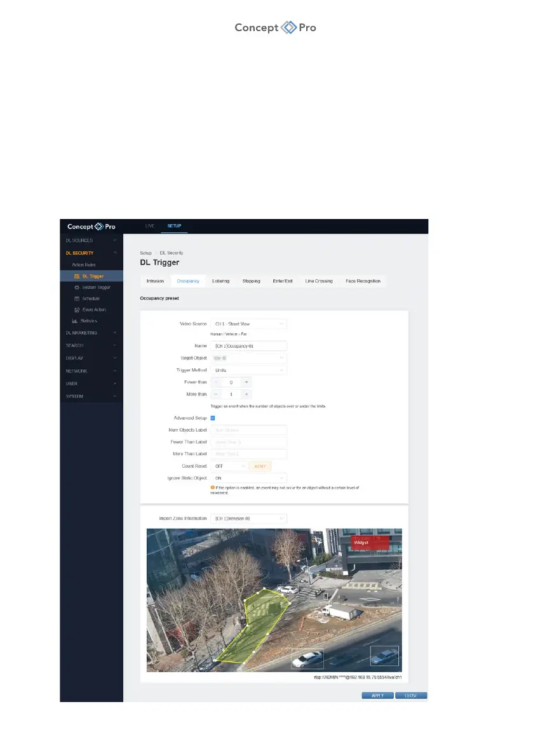Open the Count Reset dropdown
The width and height of the screenshot is (533, 756).
[229, 466]
